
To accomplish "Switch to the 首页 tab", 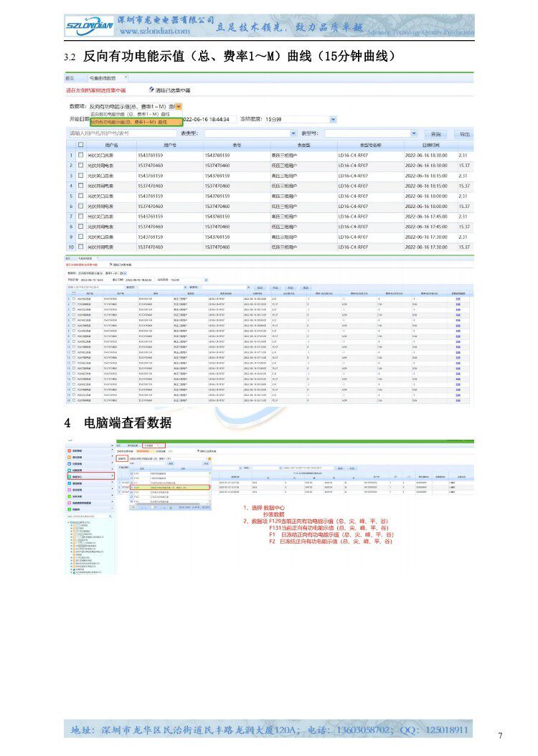I will pos(70,77).
